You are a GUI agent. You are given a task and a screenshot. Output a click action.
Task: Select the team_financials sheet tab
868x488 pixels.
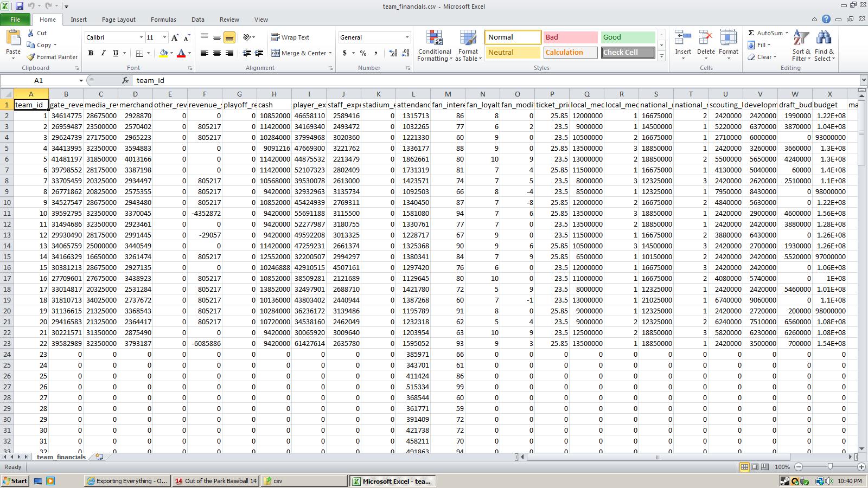(61, 457)
